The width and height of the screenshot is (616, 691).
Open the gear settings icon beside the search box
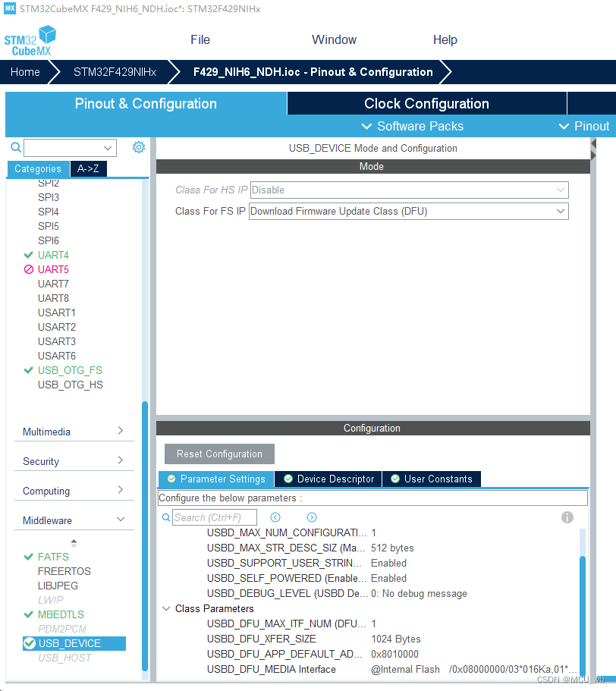pyautogui.click(x=139, y=147)
